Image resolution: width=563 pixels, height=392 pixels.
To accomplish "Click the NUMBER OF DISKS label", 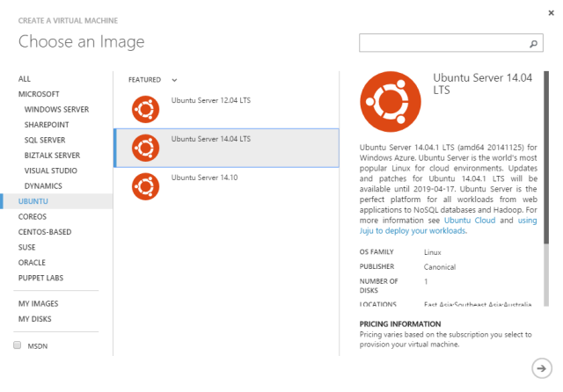I will tap(379, 286).
